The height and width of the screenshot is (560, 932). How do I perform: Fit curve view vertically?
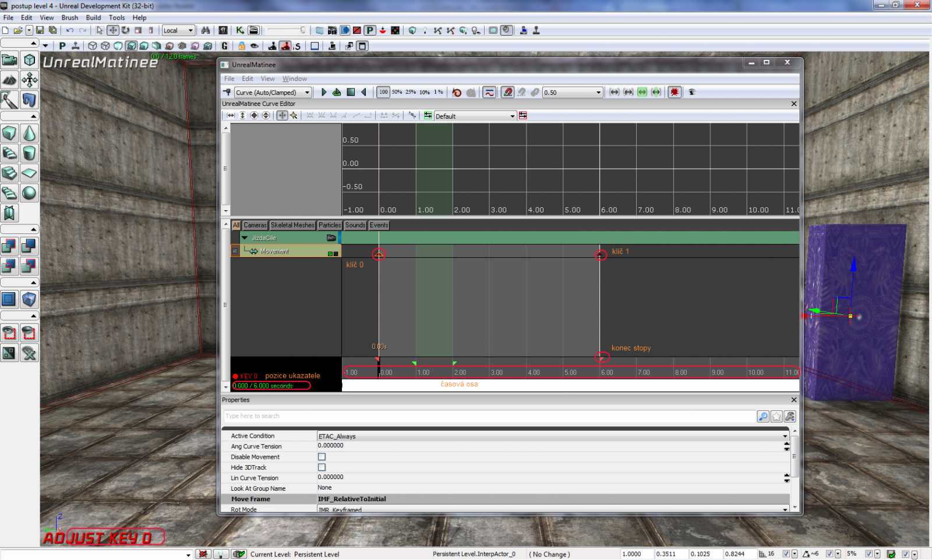242,115
